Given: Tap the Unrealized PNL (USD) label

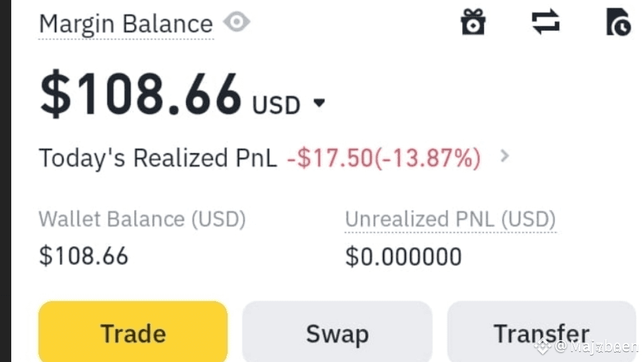Looking at the screenshot, I should coord(450,219).
